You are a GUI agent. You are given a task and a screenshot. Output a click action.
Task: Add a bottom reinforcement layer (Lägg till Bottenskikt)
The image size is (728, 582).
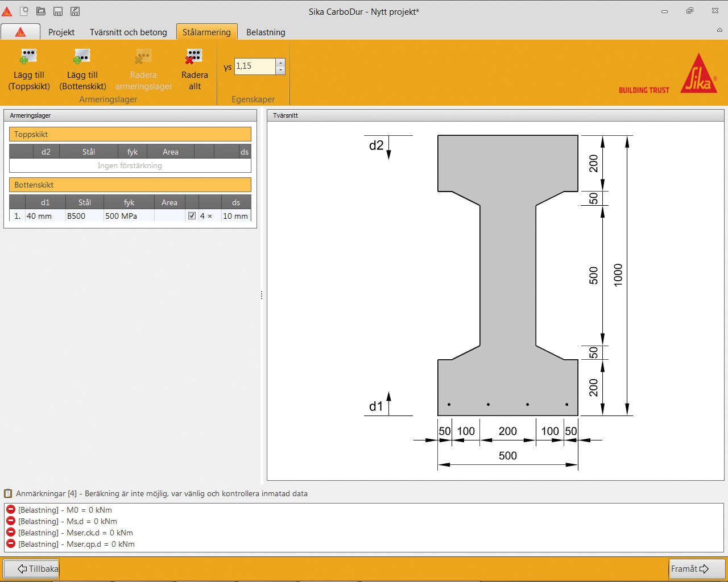[x=82, y=70]
